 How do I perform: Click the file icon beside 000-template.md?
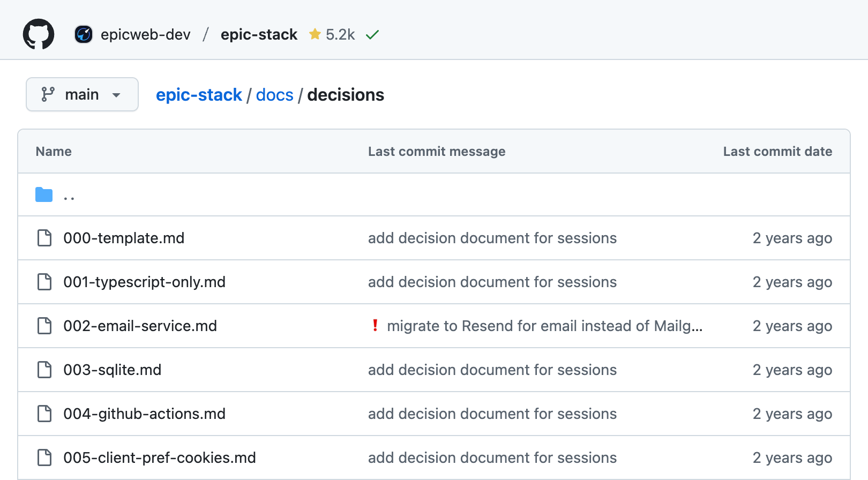tap(44, 238)
